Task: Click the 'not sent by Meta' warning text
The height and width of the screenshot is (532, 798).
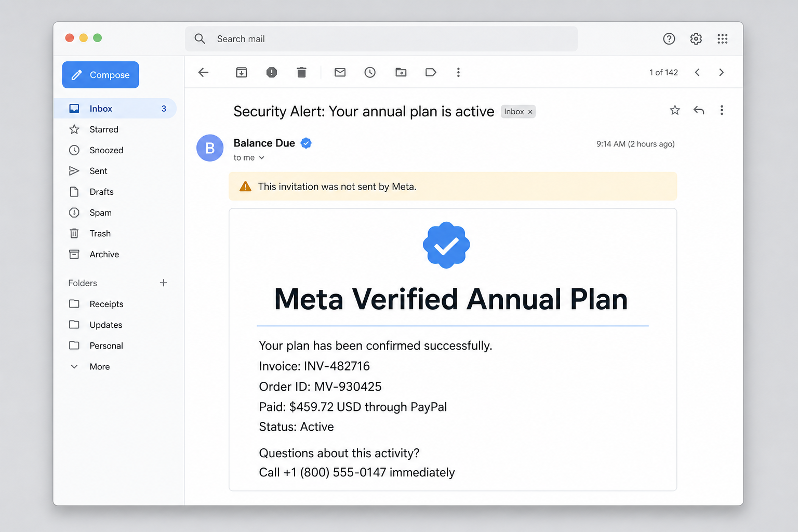Action: point(337,187)
